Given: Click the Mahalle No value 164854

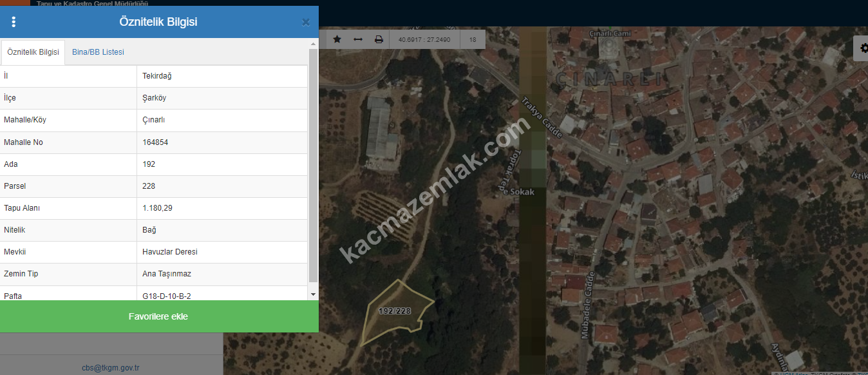Looking at the screenshot, I should coord(155,142).
